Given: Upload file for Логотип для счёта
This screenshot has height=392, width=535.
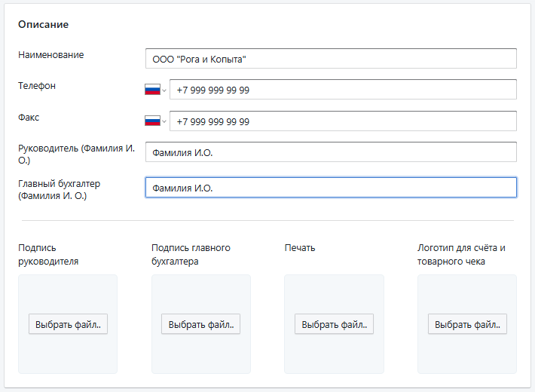Looking at the screenshot, I should (x=467, y=324).
